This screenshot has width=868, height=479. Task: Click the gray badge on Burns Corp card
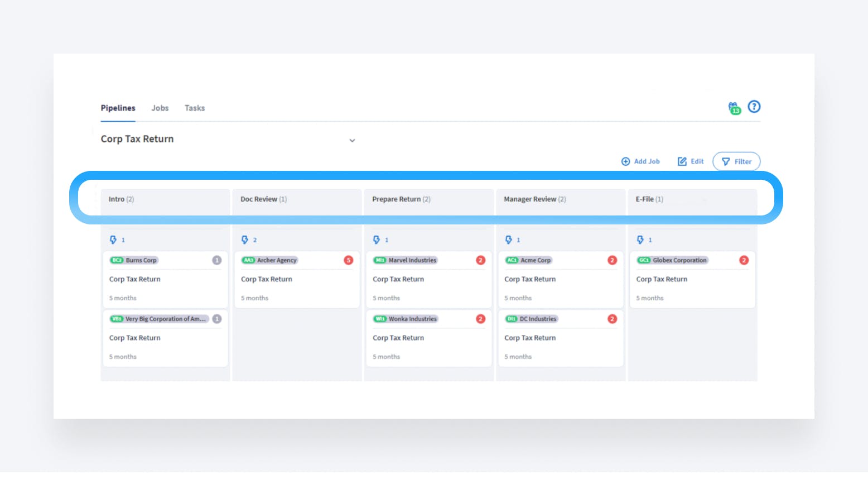coord(217,260)
